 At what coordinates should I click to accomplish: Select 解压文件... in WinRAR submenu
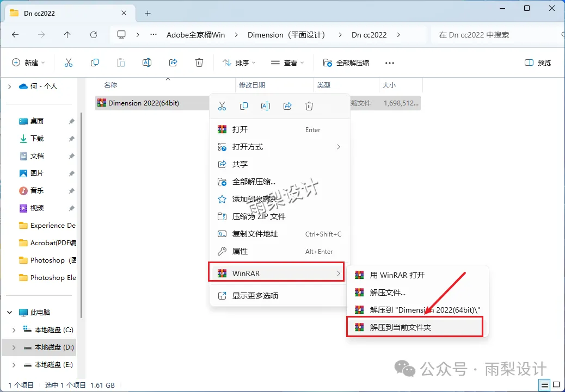(417, 293)
